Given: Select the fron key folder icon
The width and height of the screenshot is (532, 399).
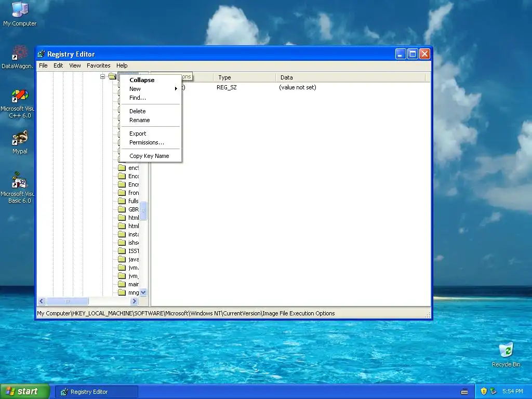Looking at the screenshot, I should 122,193.
